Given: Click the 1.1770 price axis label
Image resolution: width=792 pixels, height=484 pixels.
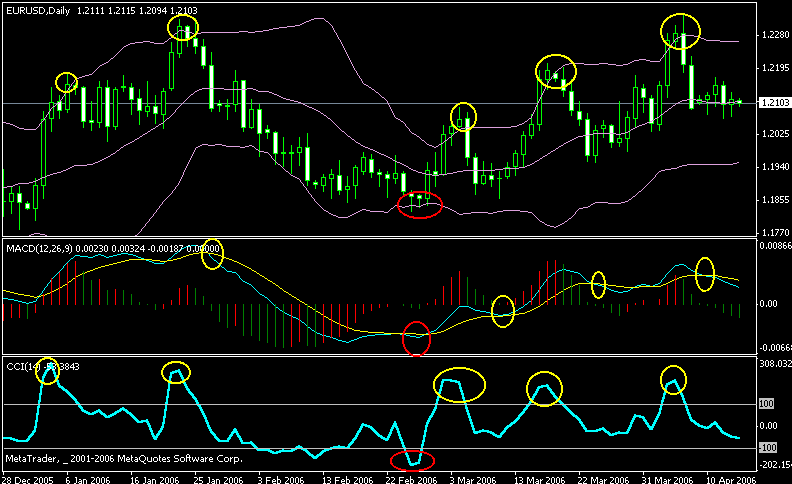Looking at the screenshot, I should click(775, 233).
